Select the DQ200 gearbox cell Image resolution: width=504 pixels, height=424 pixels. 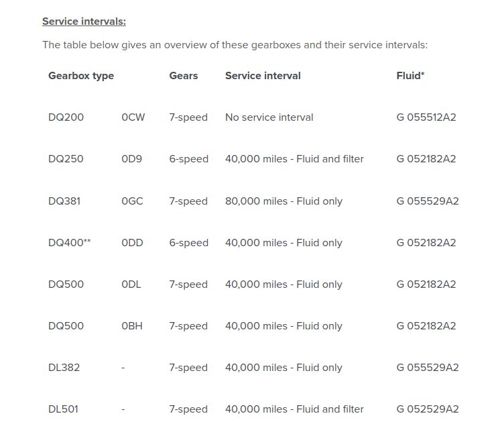66,117
